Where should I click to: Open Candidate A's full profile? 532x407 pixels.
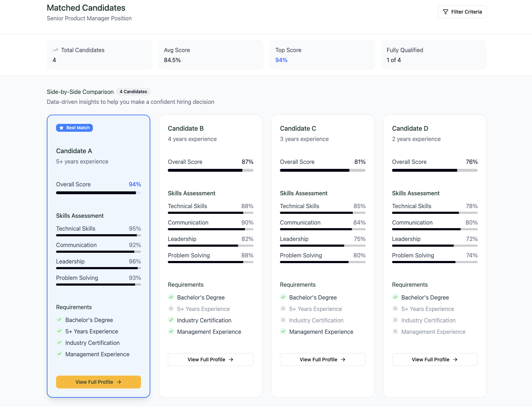click(x=98, y=382)
